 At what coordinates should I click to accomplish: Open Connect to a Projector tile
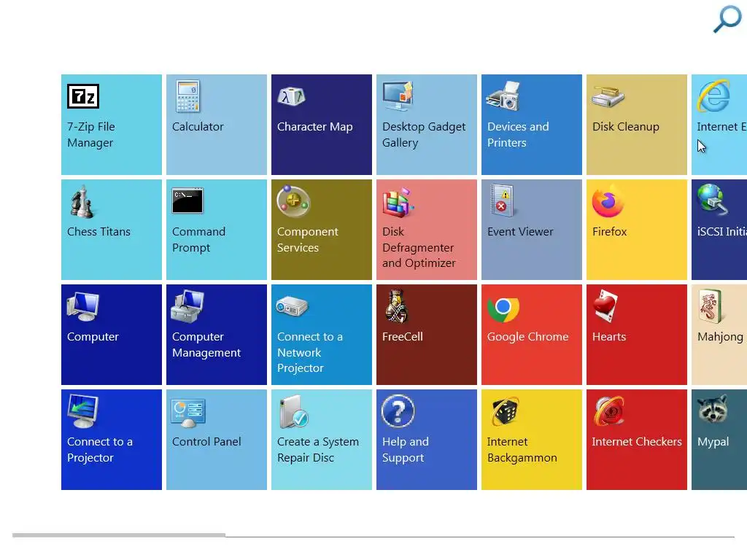coord(112,440)
